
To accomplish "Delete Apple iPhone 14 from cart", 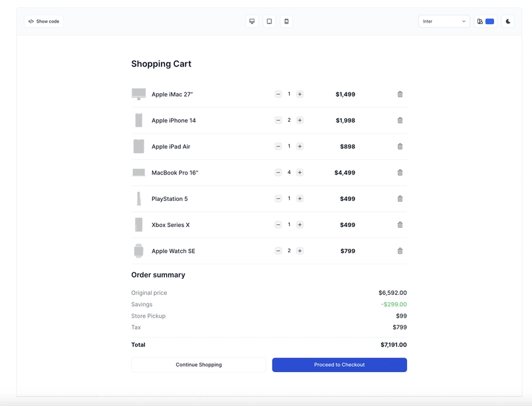I will pos(400,120).
